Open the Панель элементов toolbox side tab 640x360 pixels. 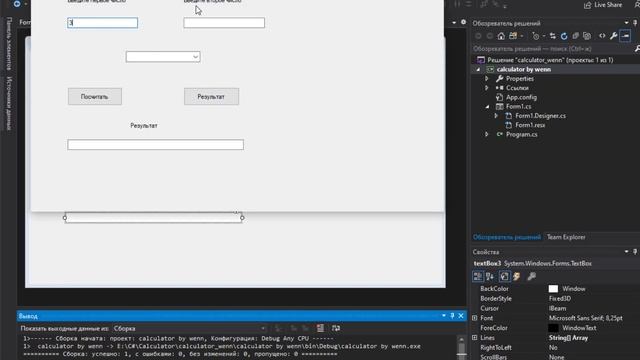(x=9, y=44)
